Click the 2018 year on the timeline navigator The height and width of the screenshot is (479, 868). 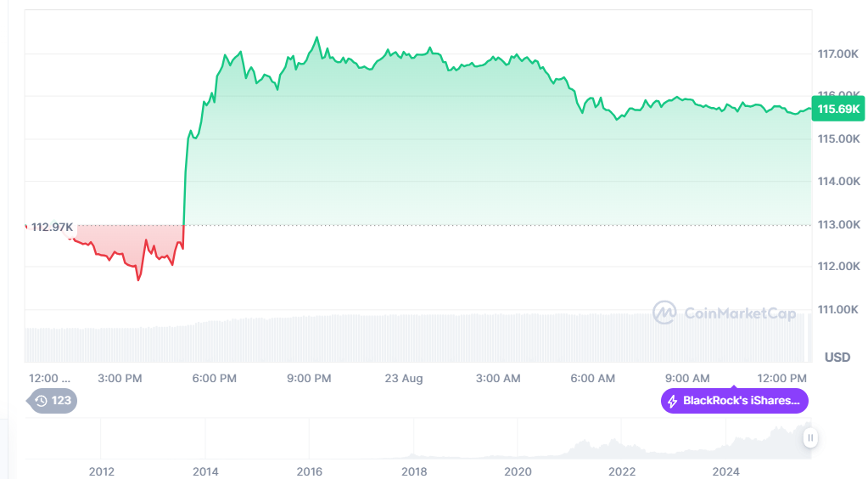[413, 471]
